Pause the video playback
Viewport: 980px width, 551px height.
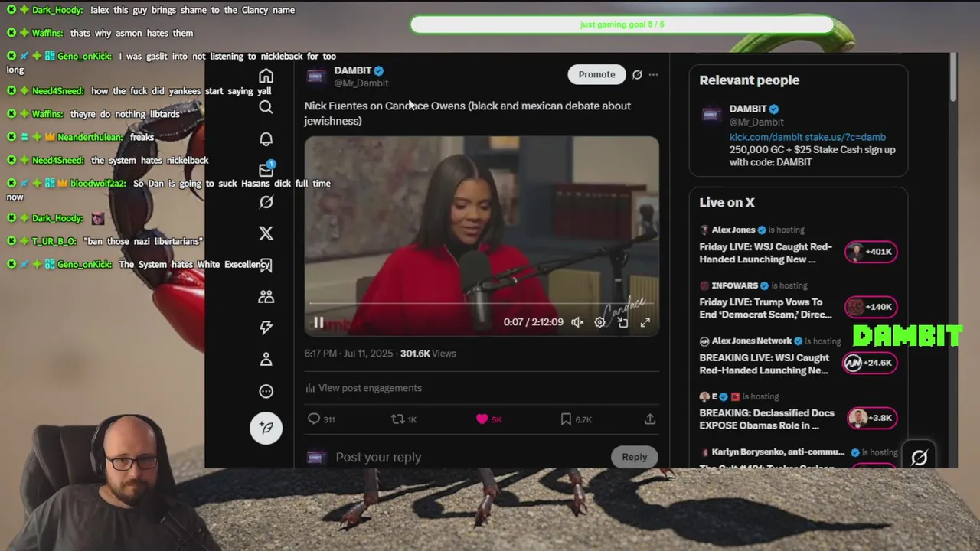point(318,322)
